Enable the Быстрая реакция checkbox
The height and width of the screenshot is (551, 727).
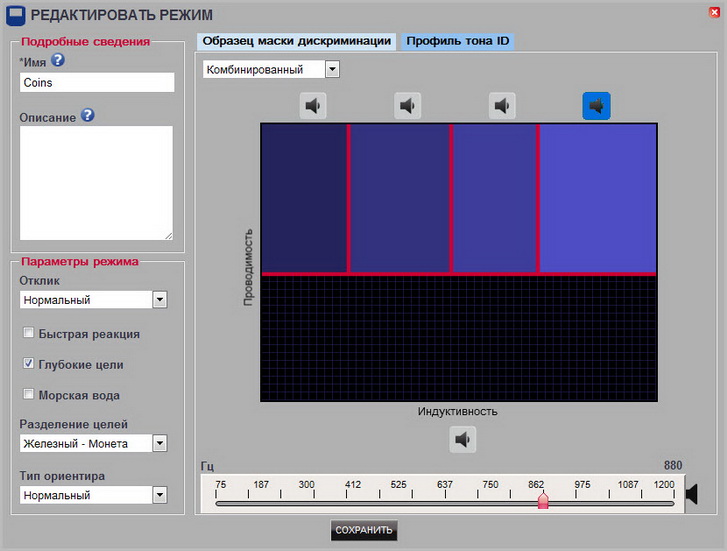(x=29, y=333)
